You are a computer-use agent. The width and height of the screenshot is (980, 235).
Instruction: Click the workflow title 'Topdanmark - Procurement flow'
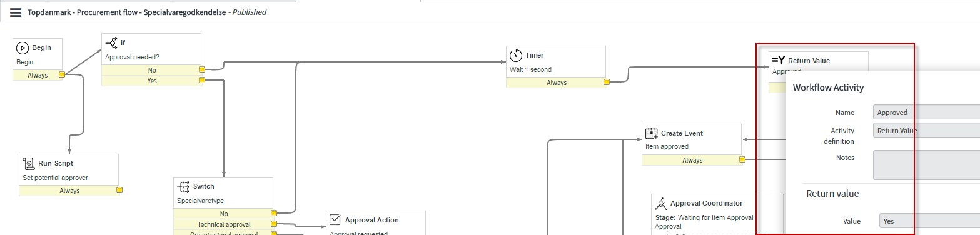pos(84,12)
